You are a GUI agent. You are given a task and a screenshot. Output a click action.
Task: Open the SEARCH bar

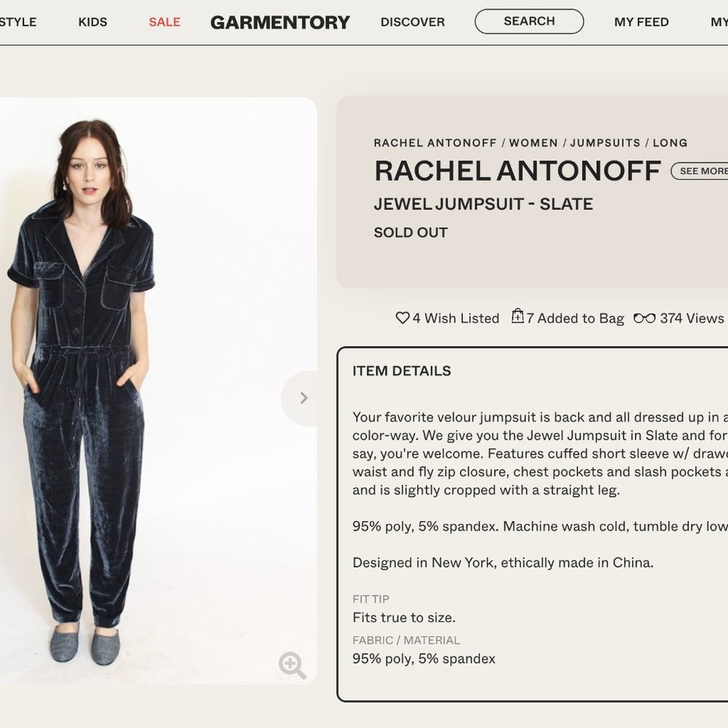(529, 21)
